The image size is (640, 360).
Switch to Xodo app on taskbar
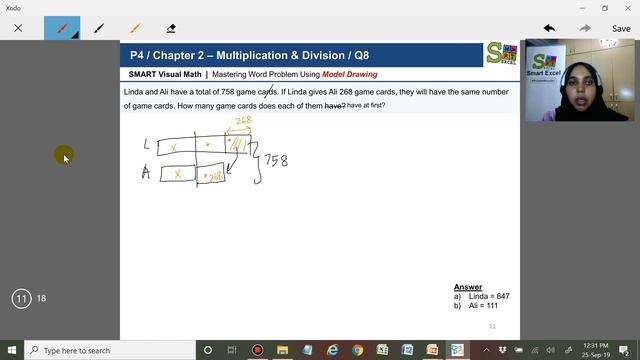coord(458,350)
